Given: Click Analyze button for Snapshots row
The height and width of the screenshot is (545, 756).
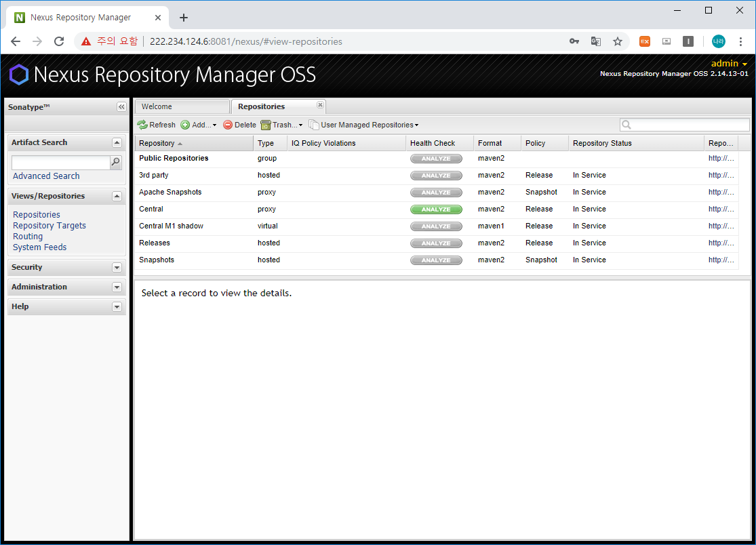Looking at the screenshot, I should click(436, 260).
